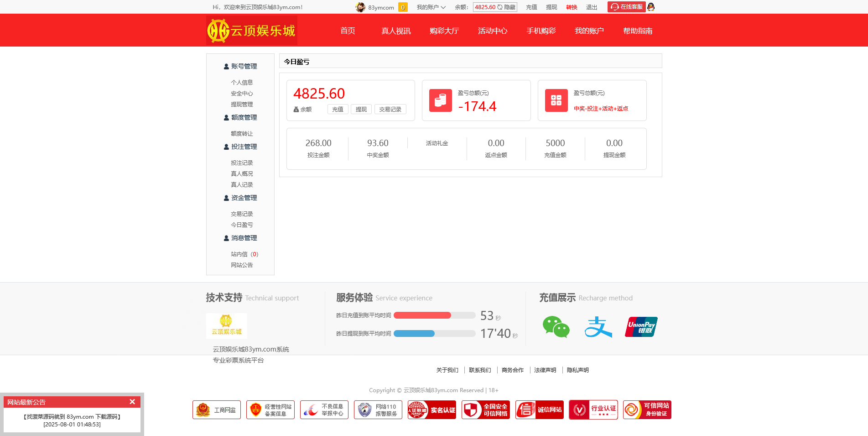Close the 网站最新公告 popup
The image size is (868, 436).
click(132, 402)
